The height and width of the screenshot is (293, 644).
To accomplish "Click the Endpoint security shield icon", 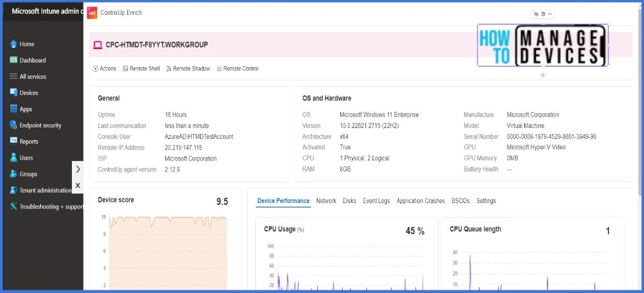I will pos(14,125).
